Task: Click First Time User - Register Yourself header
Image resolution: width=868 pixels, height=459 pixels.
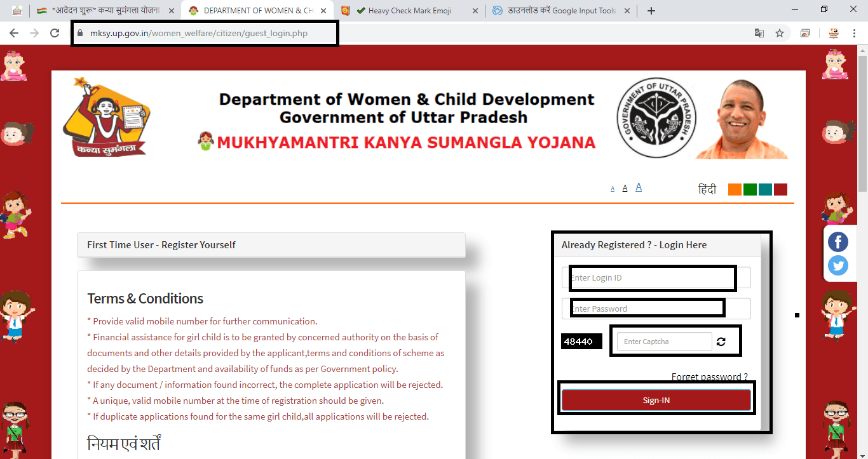Action: click(271, 245)
